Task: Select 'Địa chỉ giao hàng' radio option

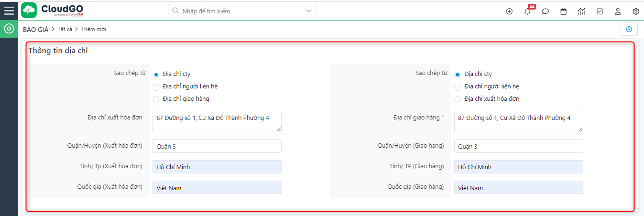Action: tap(156, 99)
